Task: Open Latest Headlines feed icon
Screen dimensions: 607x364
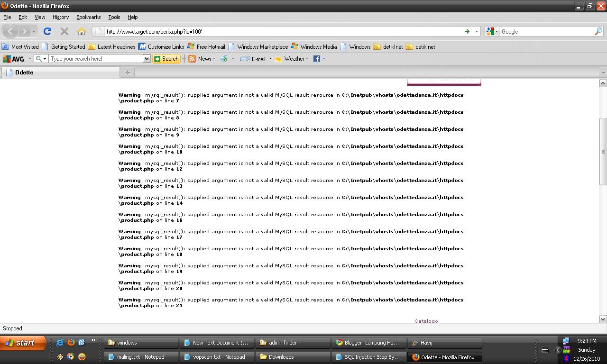Action: click(92, 46)
